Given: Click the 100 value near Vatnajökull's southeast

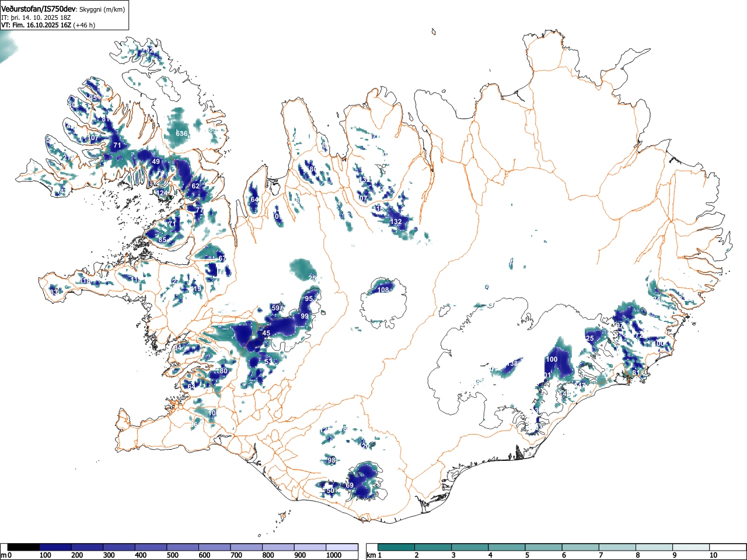Looking at the screenshot, I should click(x=551, y=359).
